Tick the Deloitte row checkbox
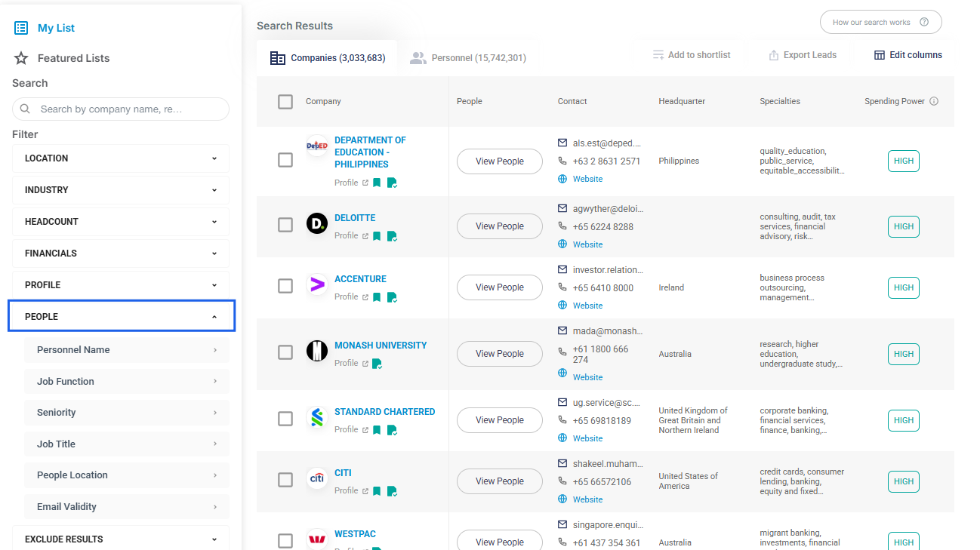 [285, 225]
